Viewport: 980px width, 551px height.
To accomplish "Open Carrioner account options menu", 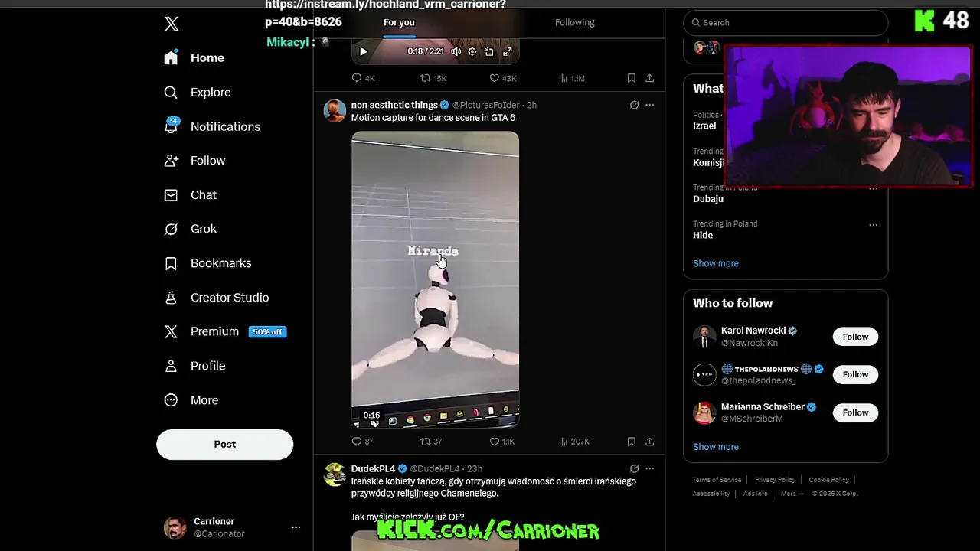I will (x=296, y=527).
